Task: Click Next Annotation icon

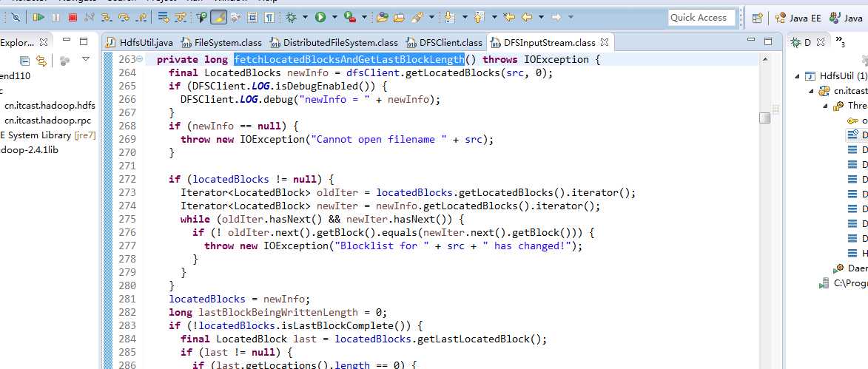Action: click(x=449, y=17)
